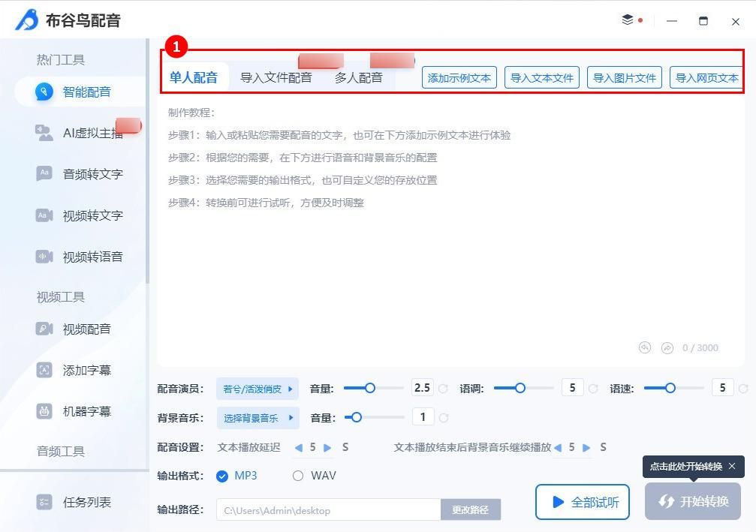Screen dimensions: 756x532
Task: Click the 添加字幕 sidebar icon
Action: [44, 370]
